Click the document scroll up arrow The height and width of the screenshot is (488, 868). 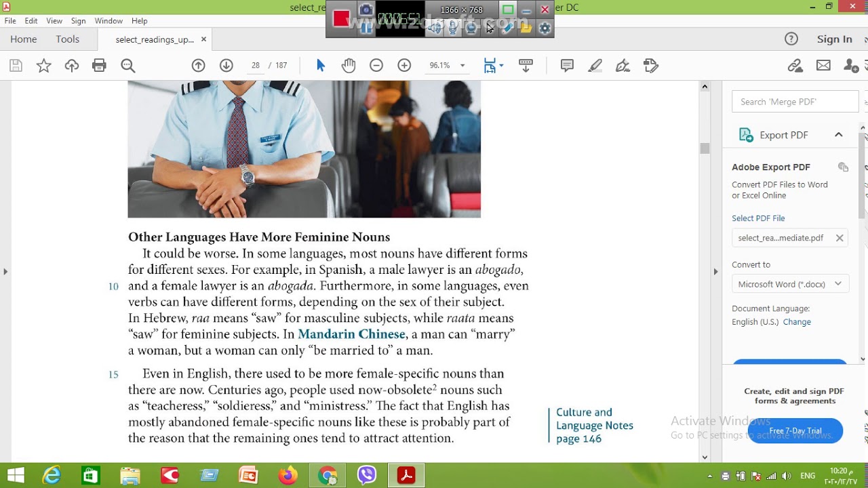point(705,87)
